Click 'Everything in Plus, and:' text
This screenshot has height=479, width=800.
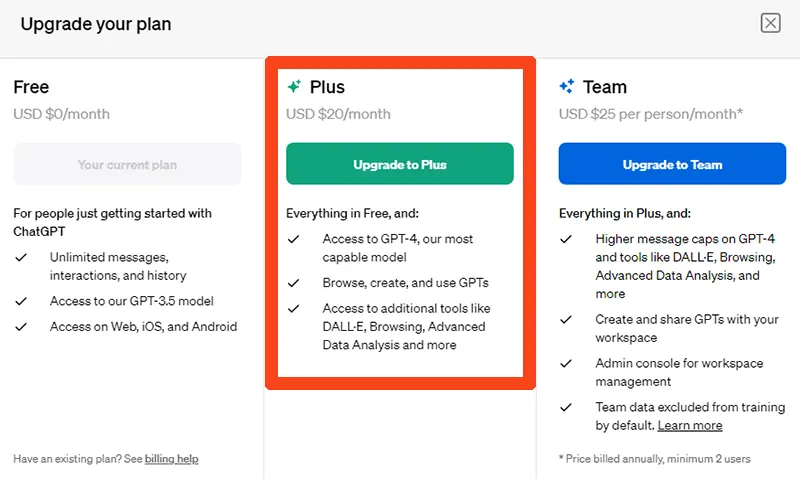click(x=624, y=213)
